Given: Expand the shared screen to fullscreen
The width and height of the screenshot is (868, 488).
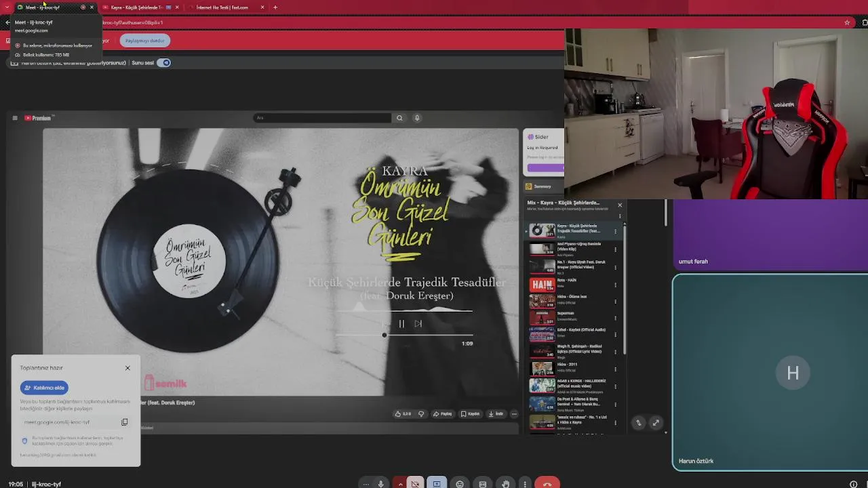Looking at the screenshot, I should [656, 423].
